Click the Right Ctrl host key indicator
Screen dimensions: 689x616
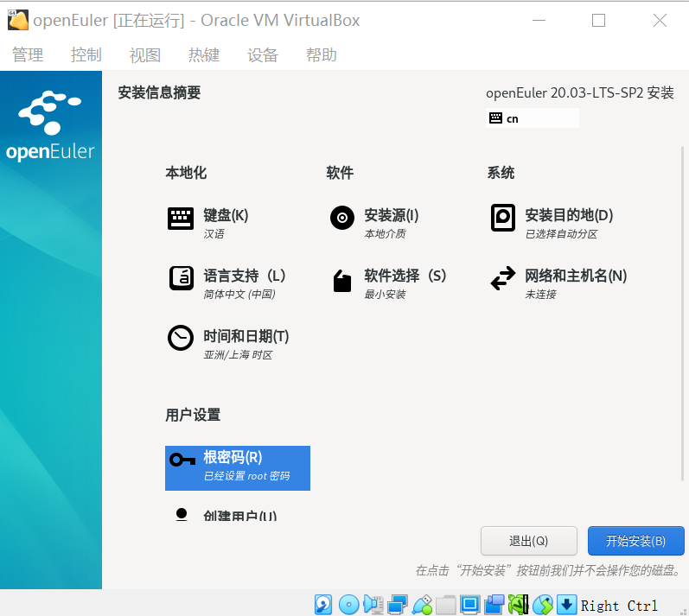pos(619,605)
